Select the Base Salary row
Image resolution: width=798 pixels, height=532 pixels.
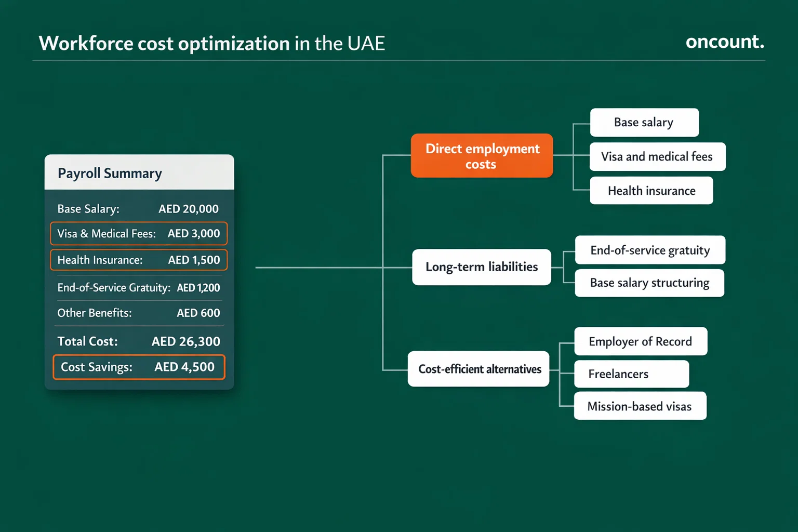point(137,208)
